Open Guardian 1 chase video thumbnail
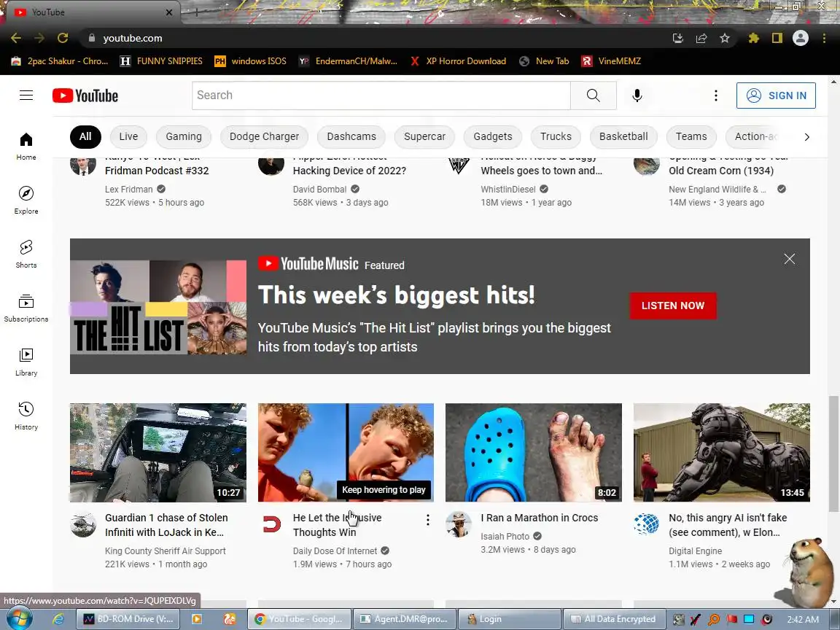The width and height of the screenshot is (840, 630). tap(158, 453)
